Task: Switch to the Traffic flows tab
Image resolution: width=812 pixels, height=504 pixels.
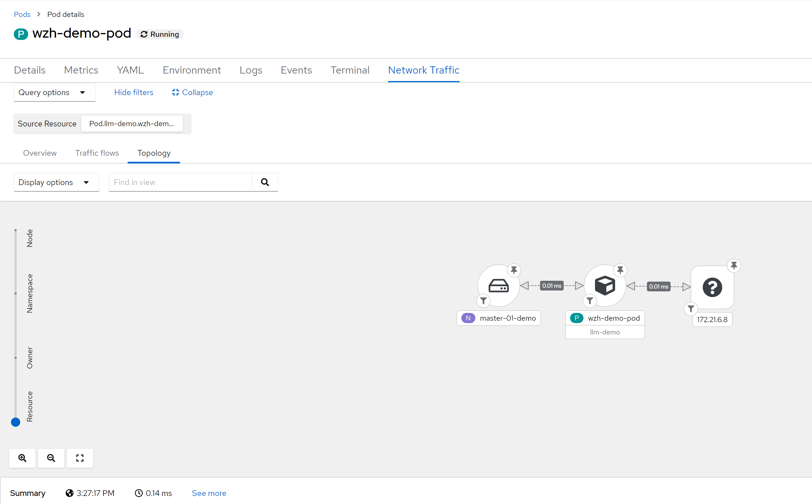Action: tap(97, 153)
